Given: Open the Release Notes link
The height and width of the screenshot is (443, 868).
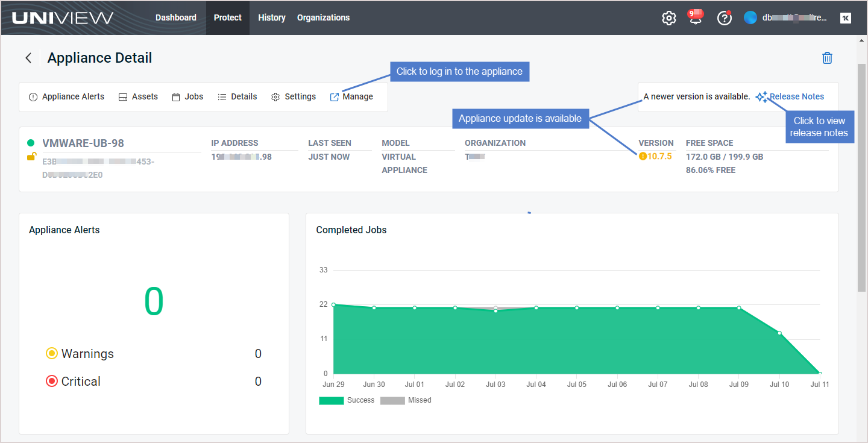Looking at the screenshot, I should 797,96.
